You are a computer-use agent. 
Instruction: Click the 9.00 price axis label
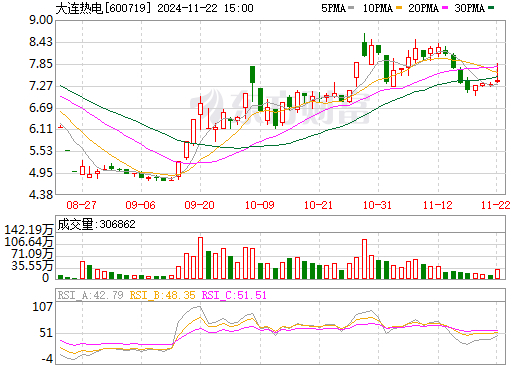(41, 20)
